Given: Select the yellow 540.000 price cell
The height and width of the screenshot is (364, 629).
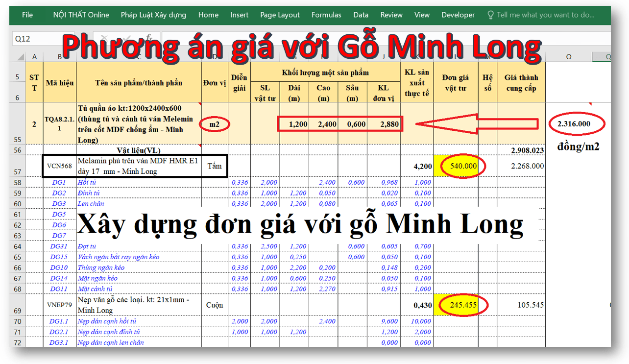Looking at the screenshot, I should 456,166.
